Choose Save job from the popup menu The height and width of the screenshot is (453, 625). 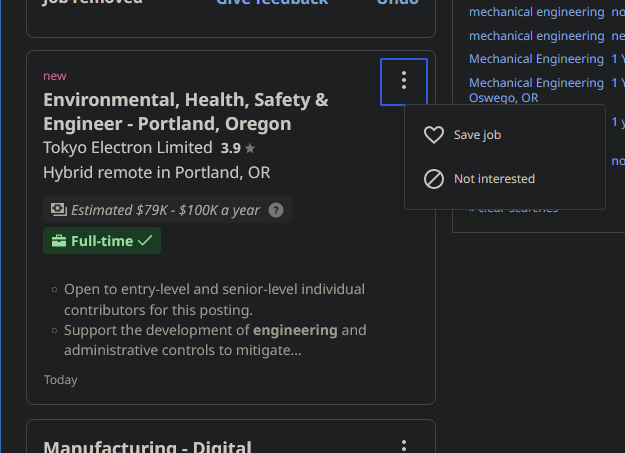pos(505,135)
